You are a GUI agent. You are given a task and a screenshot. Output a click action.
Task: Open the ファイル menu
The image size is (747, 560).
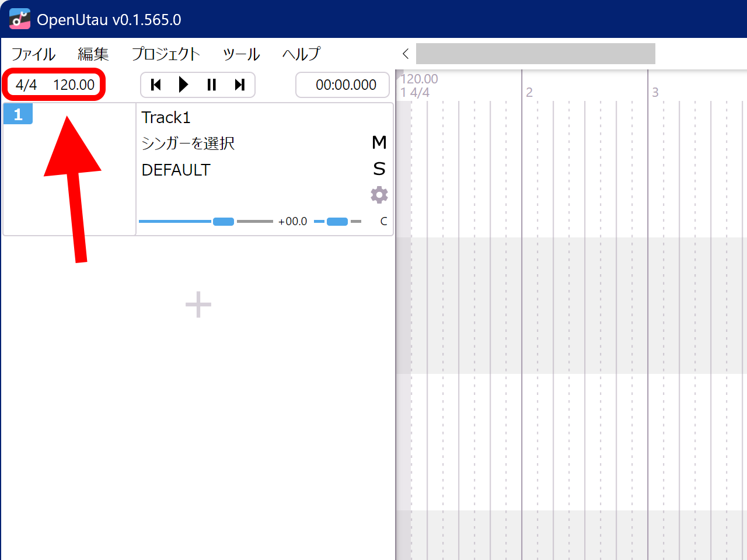(34, 54)
